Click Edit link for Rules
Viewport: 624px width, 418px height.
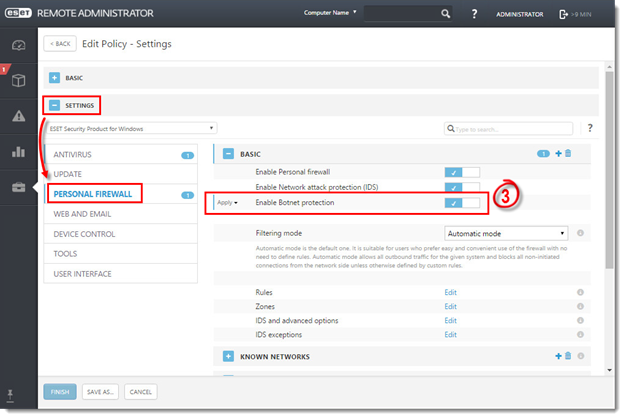click(x=450, y=292)
